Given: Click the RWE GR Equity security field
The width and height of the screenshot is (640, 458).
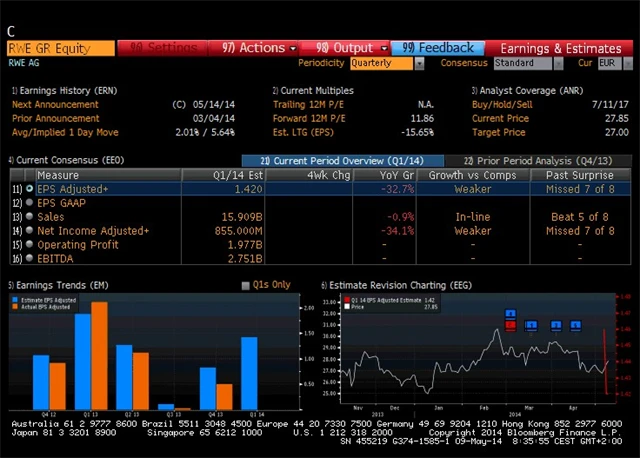Looking at the screenshot, I should click(61, 48).
